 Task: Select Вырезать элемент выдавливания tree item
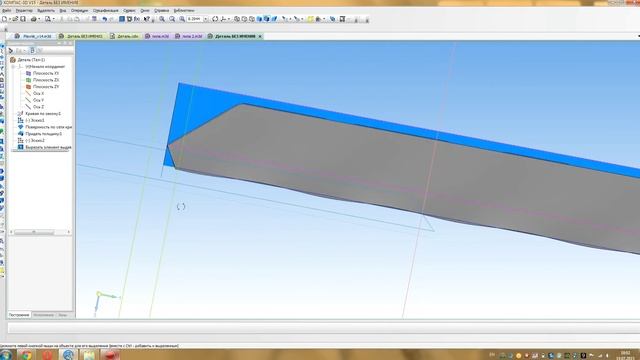tap(49, 147)
